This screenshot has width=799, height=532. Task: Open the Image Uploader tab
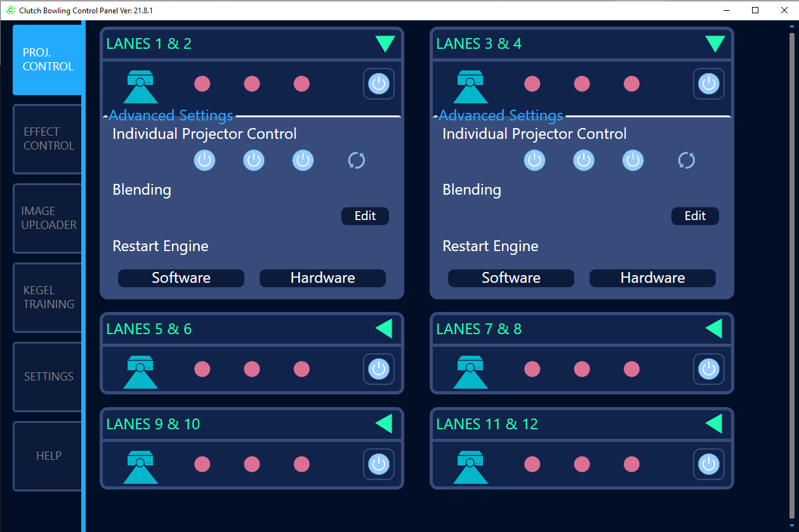click(48, 218)
